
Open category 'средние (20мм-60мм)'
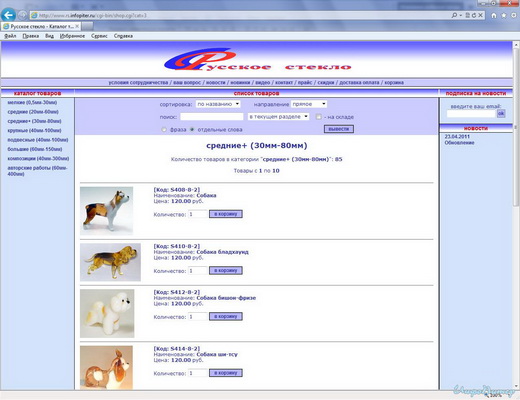(x=33, y=112)
